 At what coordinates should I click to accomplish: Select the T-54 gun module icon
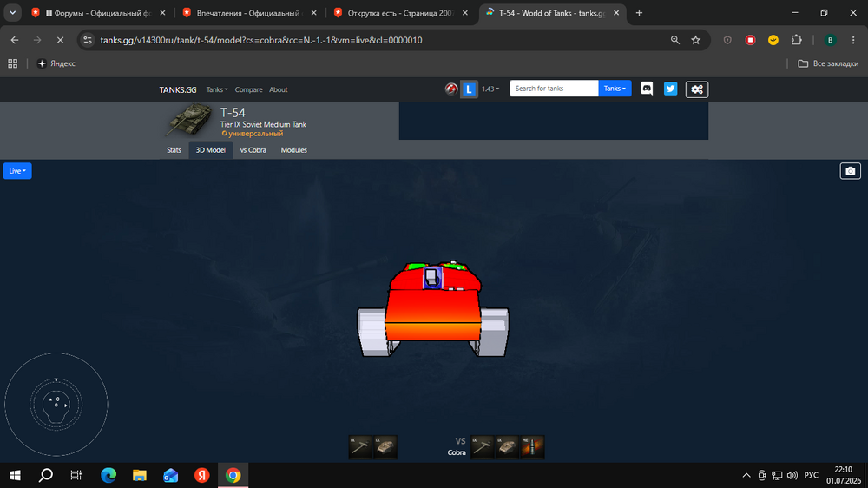click(x=360, y=447)
